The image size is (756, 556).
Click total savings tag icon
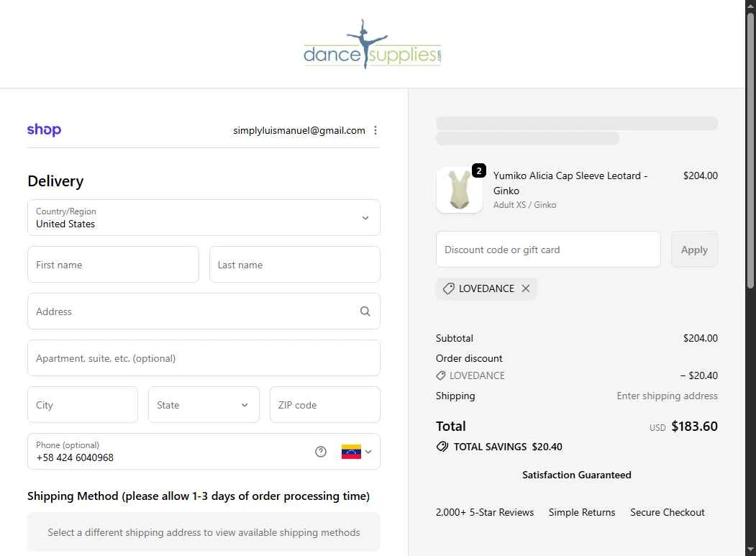(442, 447)
